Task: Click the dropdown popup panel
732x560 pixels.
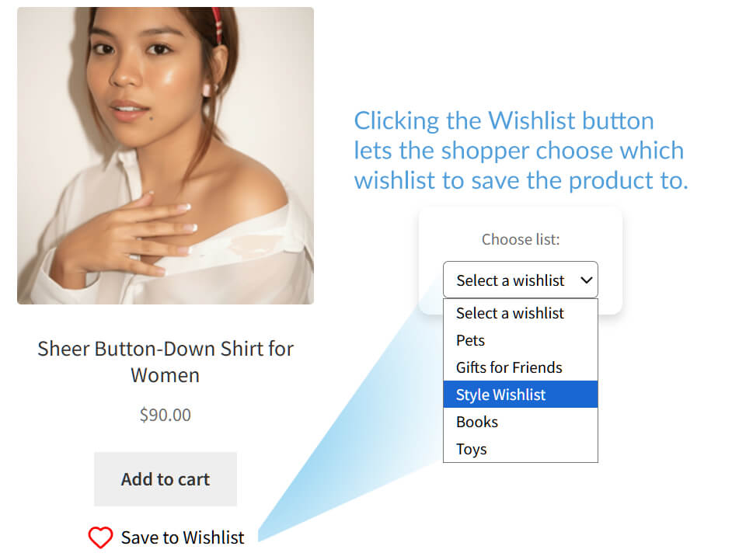Action: [520, 381]
